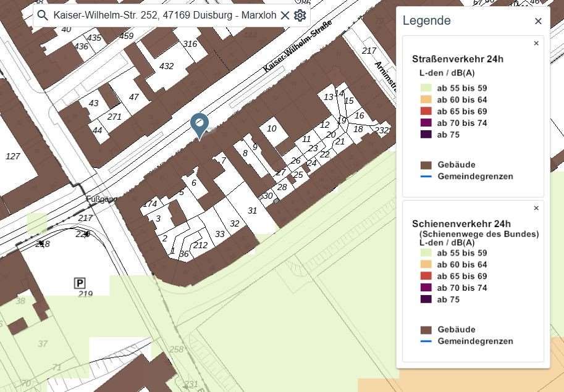Click parcel number 6 on map

pos(194,183)
